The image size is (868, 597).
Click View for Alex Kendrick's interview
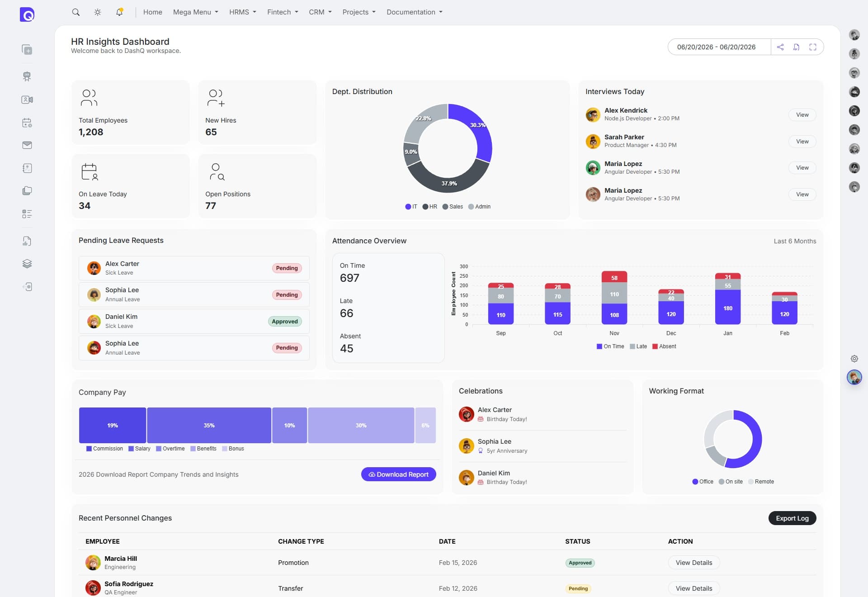click(x=802, y=115)
